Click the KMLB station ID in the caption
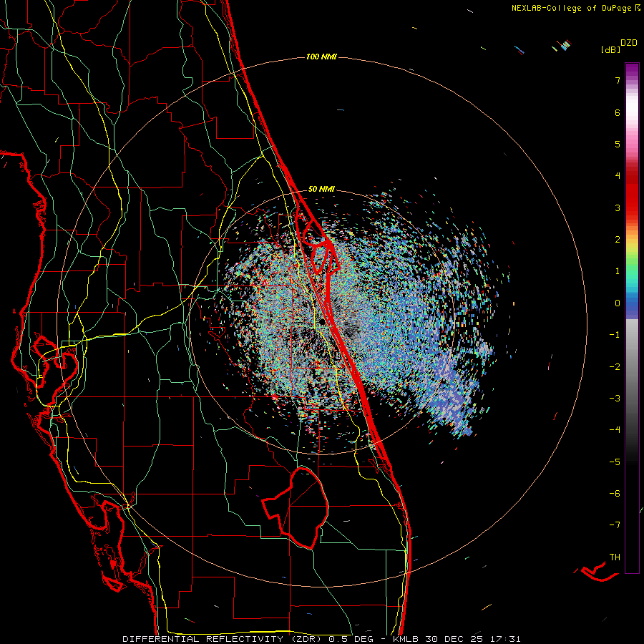 coord(407,639)
